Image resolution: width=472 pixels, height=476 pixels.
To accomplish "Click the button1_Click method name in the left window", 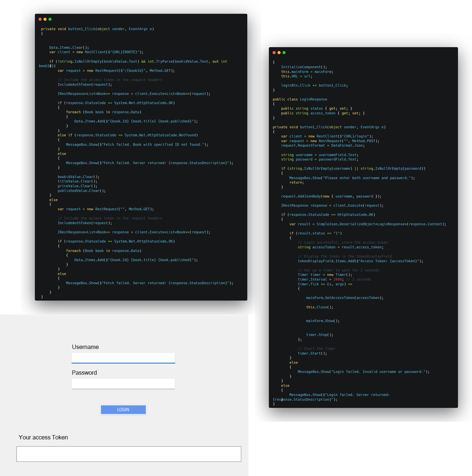I will tap(81, 29).
